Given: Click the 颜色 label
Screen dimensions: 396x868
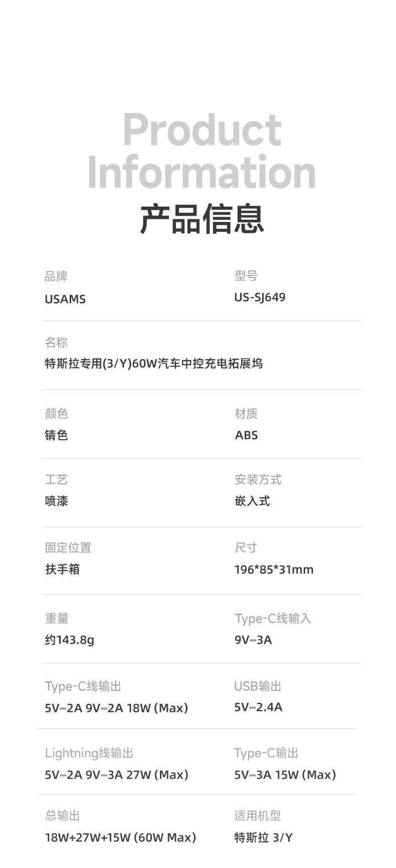Looking at the screenshot, I should pyautogui.click(x=56, y=413).
